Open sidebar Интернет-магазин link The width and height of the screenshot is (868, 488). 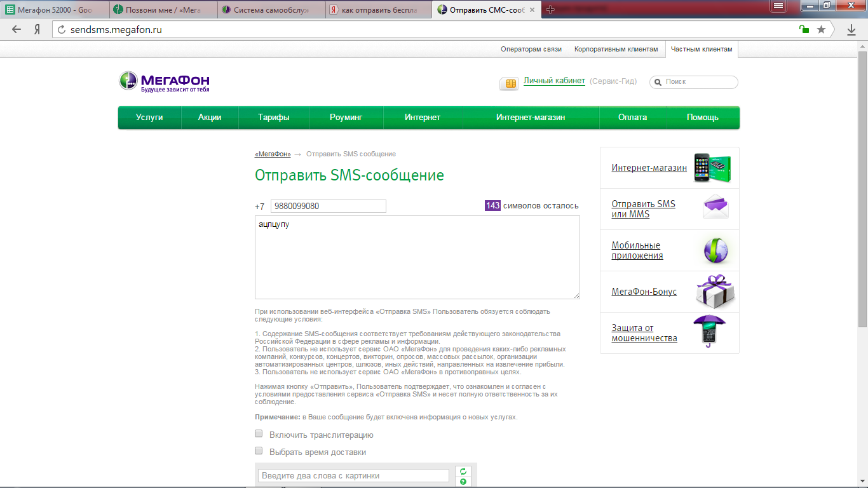click(649, 168)
